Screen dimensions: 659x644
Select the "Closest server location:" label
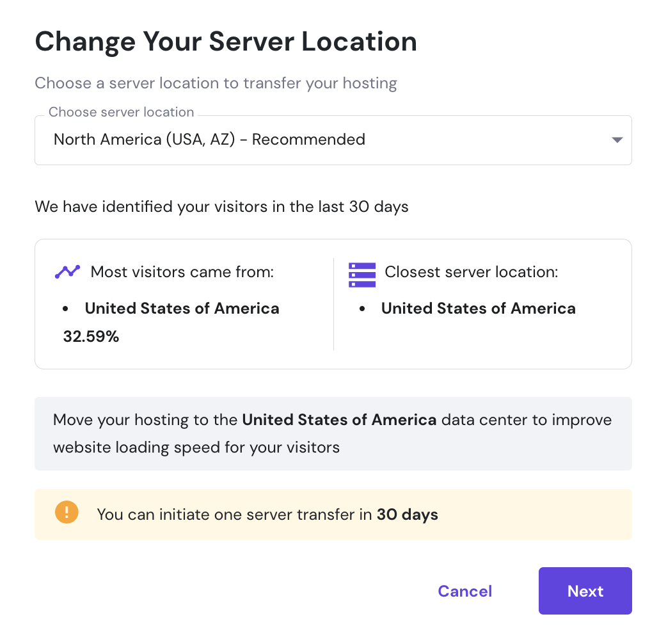pos(471,272)
